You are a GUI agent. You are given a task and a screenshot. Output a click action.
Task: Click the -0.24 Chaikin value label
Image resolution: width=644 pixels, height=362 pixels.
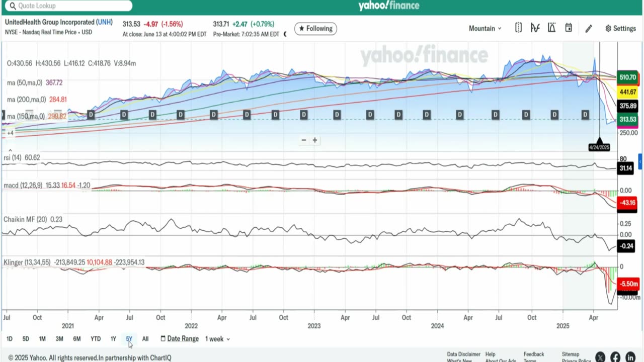pyautogui.click(x=626, y=246)
